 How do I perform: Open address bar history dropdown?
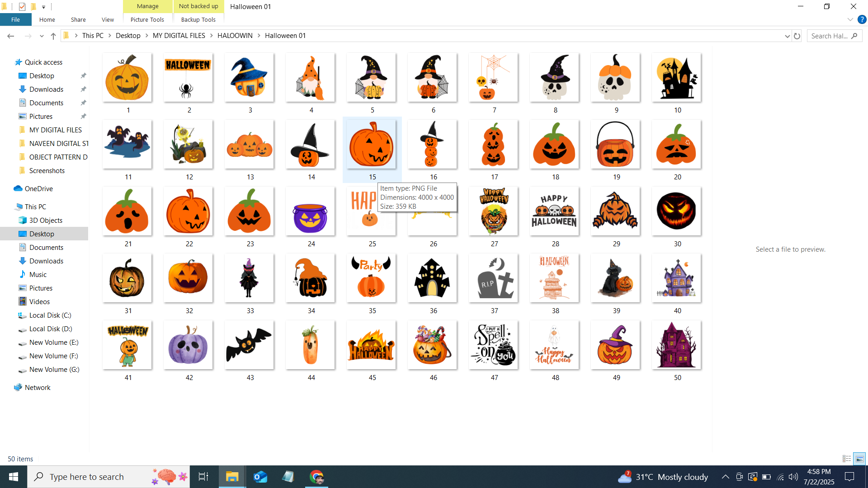pyautogui.click(x=787, y=36)
